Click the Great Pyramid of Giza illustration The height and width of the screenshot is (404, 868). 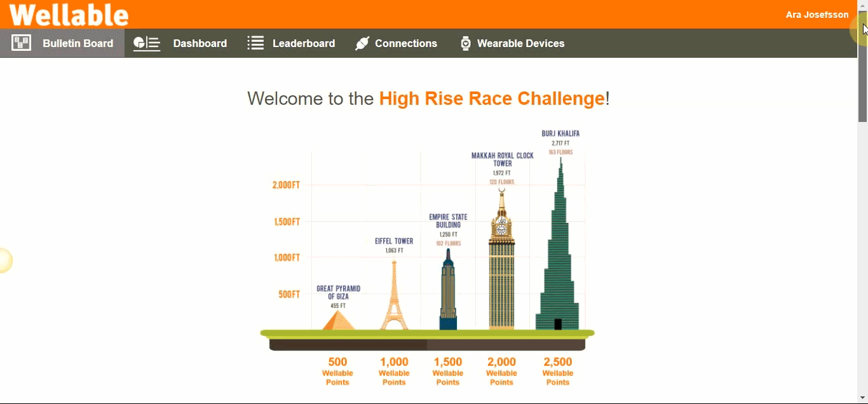click(x=339, y=320)
